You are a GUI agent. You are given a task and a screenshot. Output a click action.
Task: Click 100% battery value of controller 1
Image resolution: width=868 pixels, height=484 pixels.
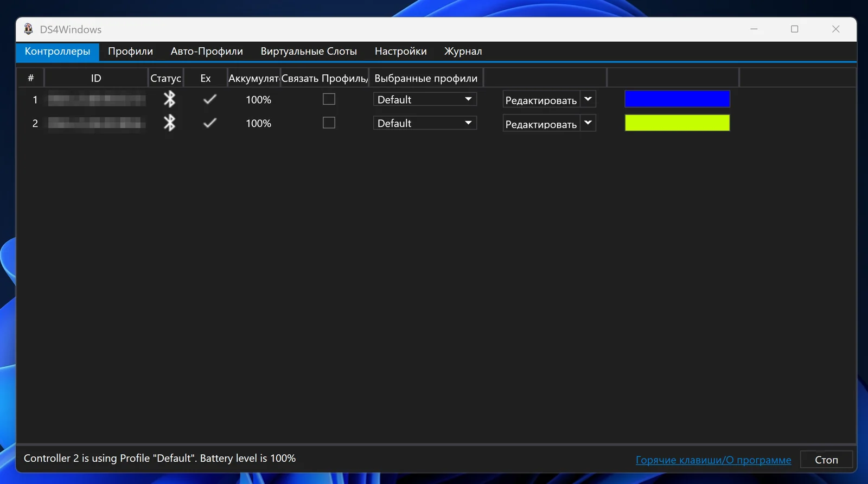click(258, 100)
